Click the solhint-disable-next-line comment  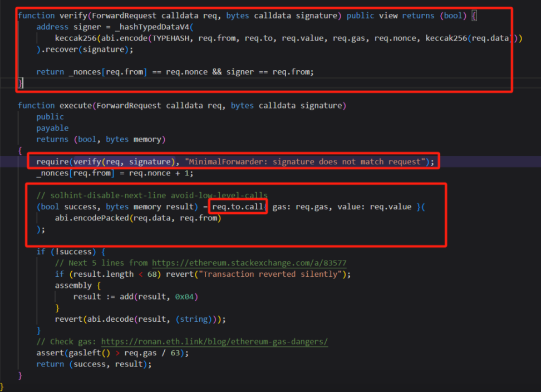coord(151,195)
